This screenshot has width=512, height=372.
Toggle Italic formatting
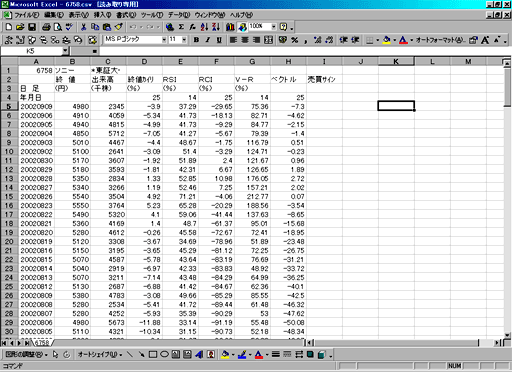click(208, 40)
